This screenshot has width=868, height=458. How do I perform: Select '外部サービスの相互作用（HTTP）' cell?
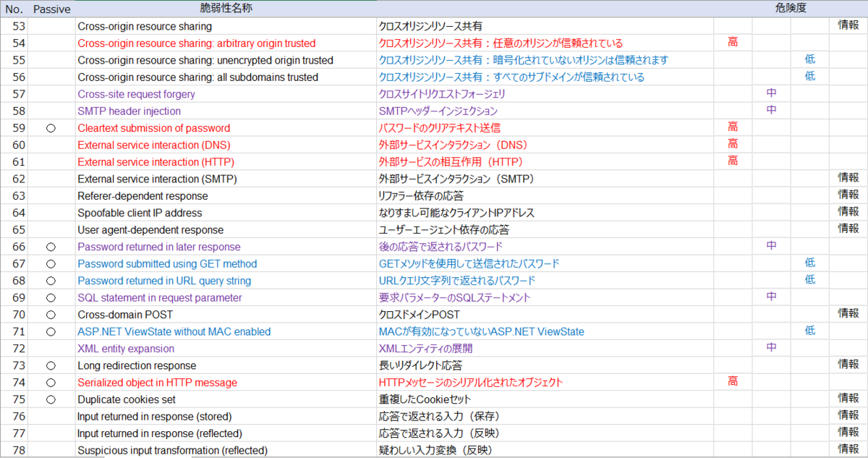(545, 162)
